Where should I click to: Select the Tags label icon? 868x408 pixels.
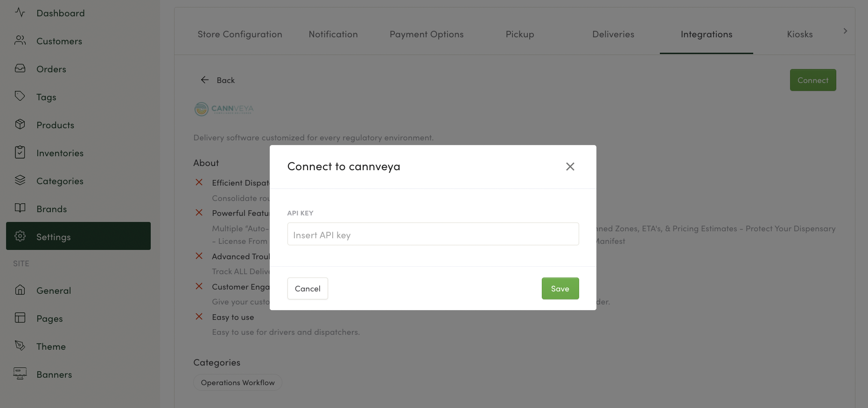20,97
